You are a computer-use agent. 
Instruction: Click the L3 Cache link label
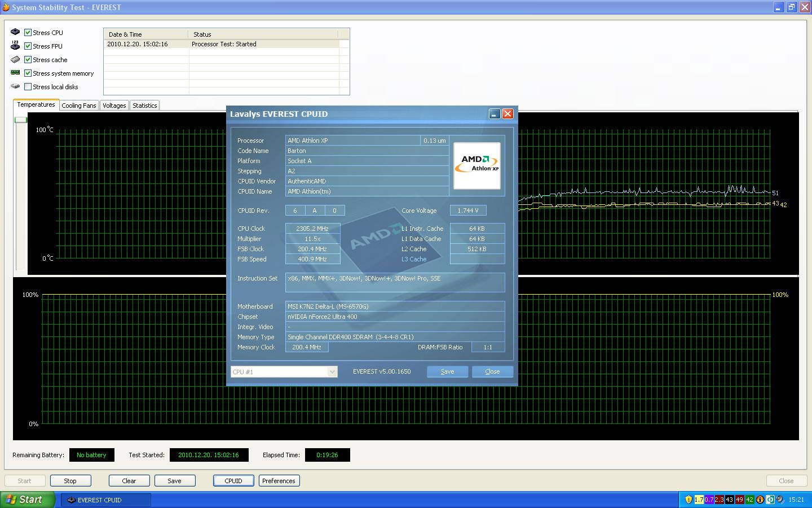(x=414, y=259)
